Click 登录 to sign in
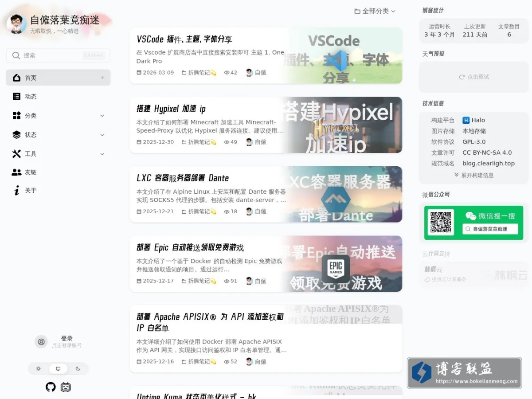 [67, 338]
